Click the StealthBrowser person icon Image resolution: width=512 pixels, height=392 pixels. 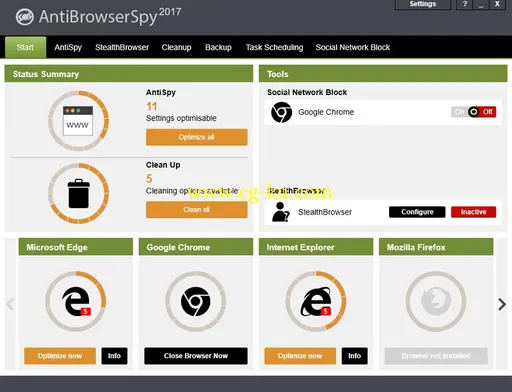pyautogui.click(x=281, y=212)
